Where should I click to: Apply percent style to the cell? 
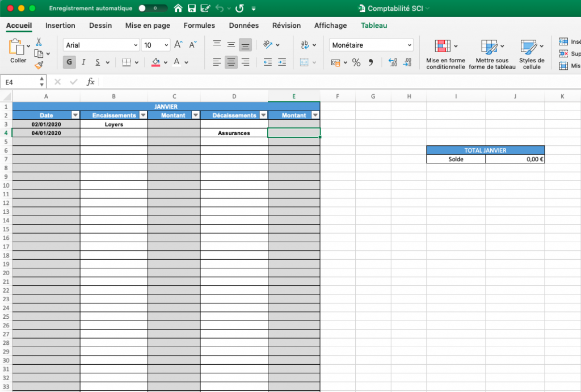pos(356,62)
